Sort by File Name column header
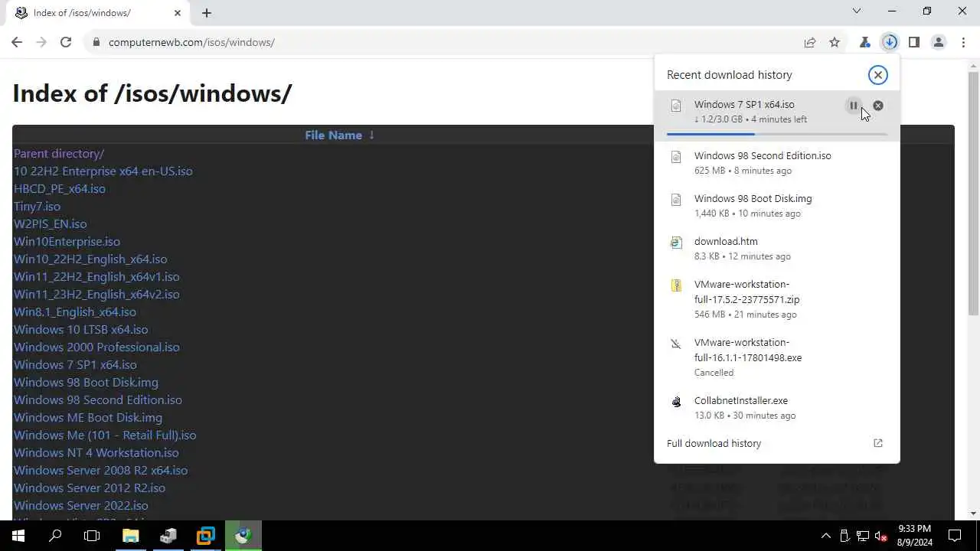Image resolution: width=980 pixels, height=551 pixels. (x=340, y=135)
